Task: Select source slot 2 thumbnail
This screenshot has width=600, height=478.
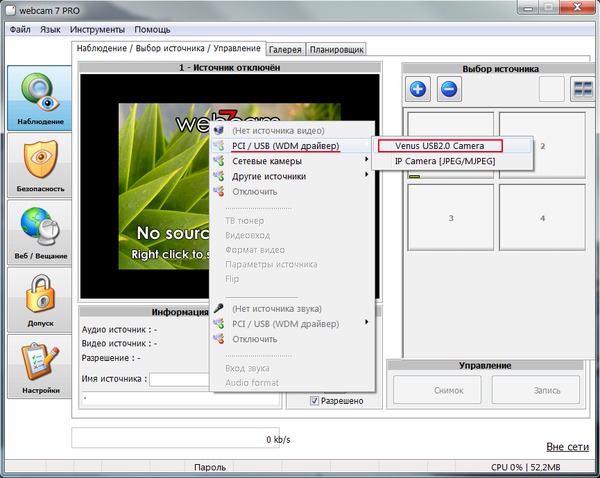Action: click(x=542, y=146)
